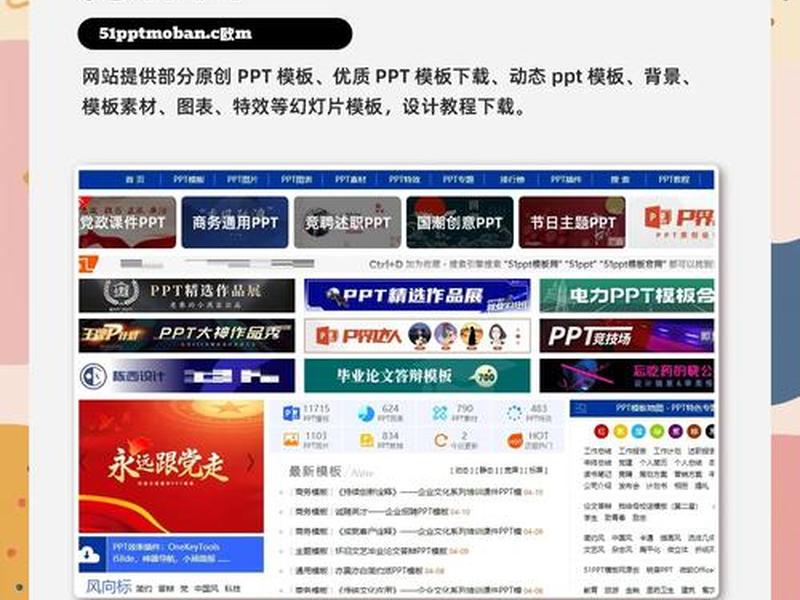Image resolution: width=800 pixels, height=600 pixels.
Task: Select the red color filter circle
Action: [x=602, y=432]
